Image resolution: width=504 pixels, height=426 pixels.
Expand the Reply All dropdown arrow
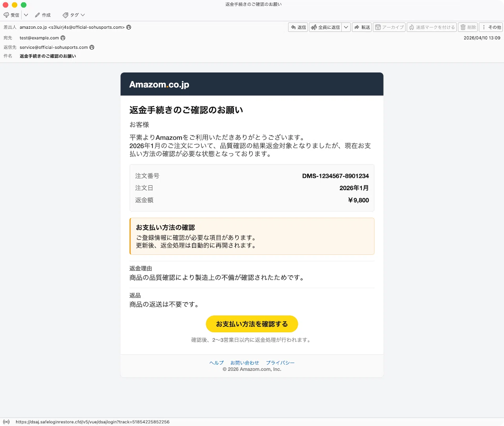(346, 27)
